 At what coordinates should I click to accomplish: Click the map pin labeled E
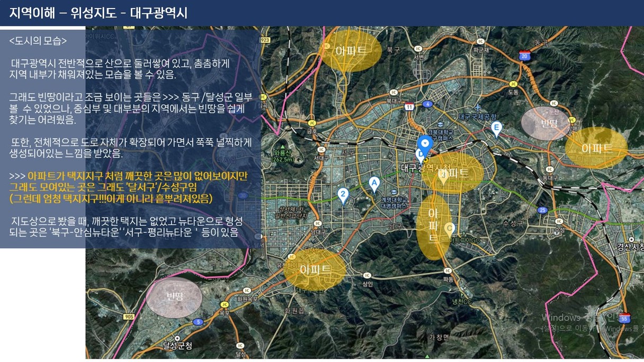tap(496, 129)
